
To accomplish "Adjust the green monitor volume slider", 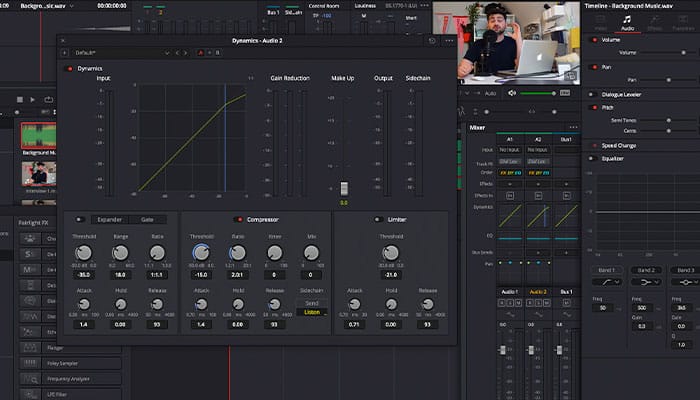I will coord(538,93).
